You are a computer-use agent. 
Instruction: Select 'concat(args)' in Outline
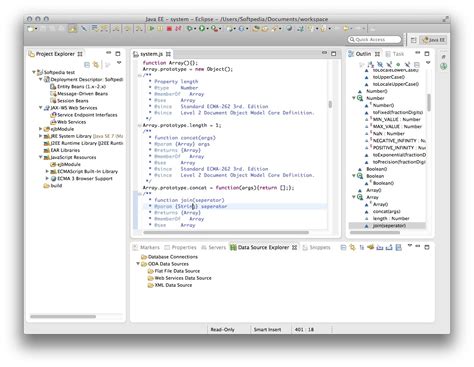coord(386,211)
